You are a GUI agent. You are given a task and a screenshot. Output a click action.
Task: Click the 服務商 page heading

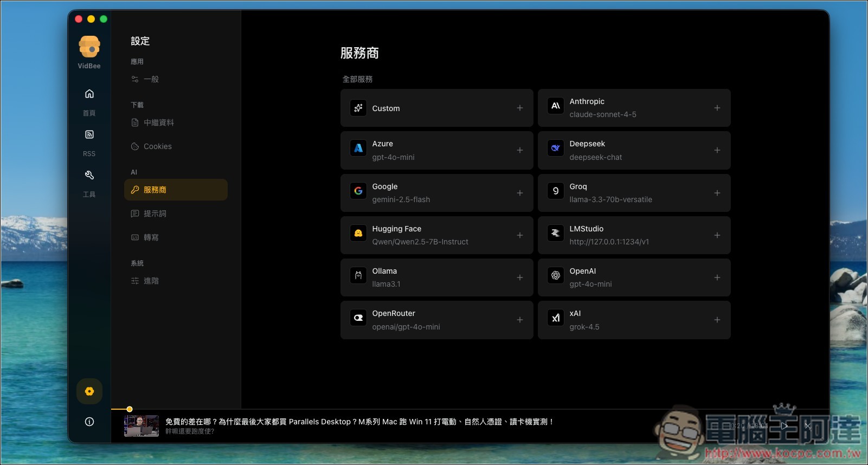coord(359,53)
